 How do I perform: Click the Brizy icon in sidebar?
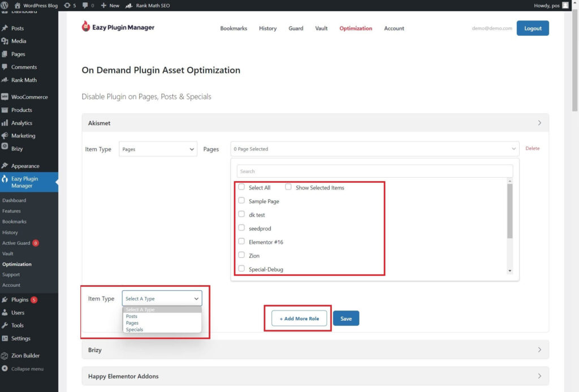click(5, 147)
